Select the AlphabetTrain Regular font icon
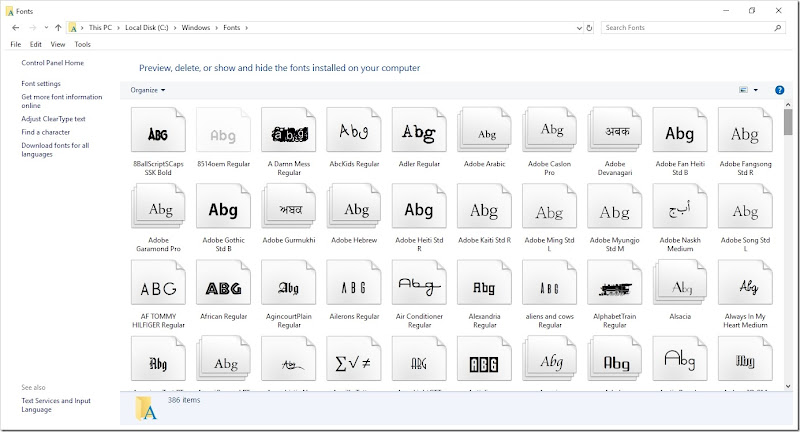 coord(615,283)
